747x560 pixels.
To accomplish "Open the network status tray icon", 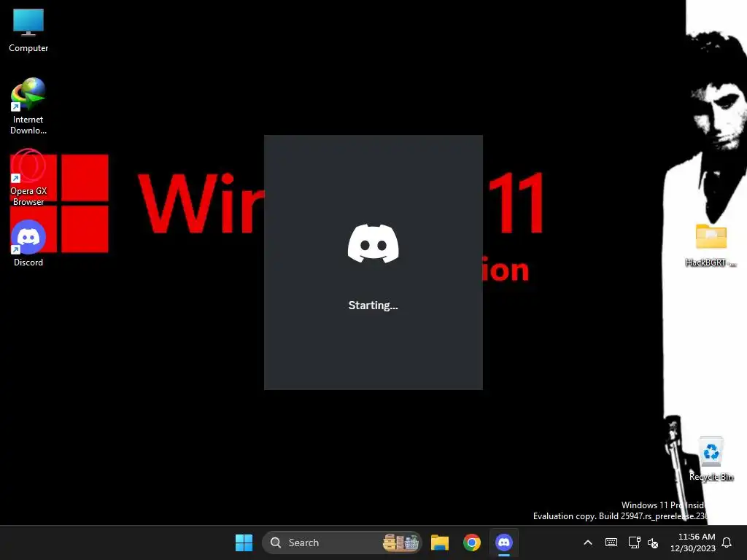I will tap(634, 542).
